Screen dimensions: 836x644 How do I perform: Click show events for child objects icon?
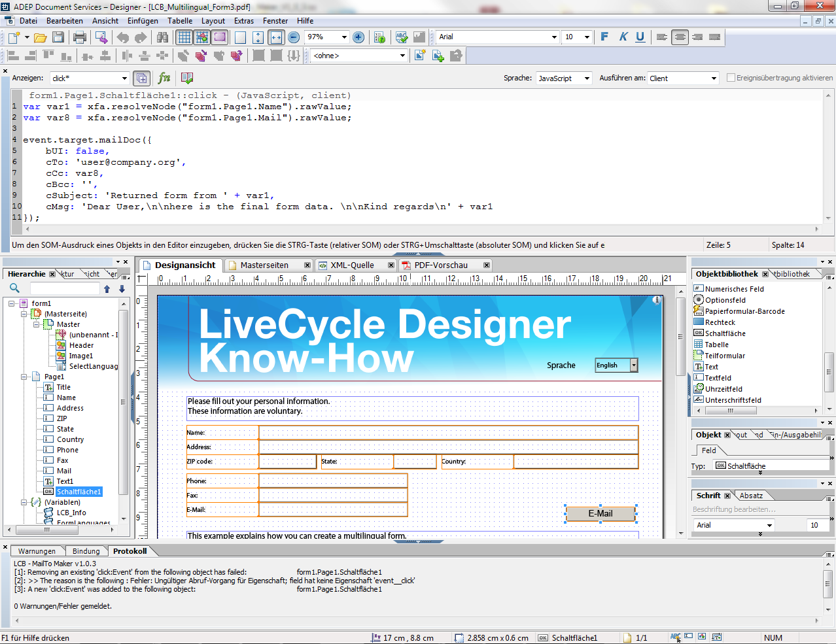[141, 78]
